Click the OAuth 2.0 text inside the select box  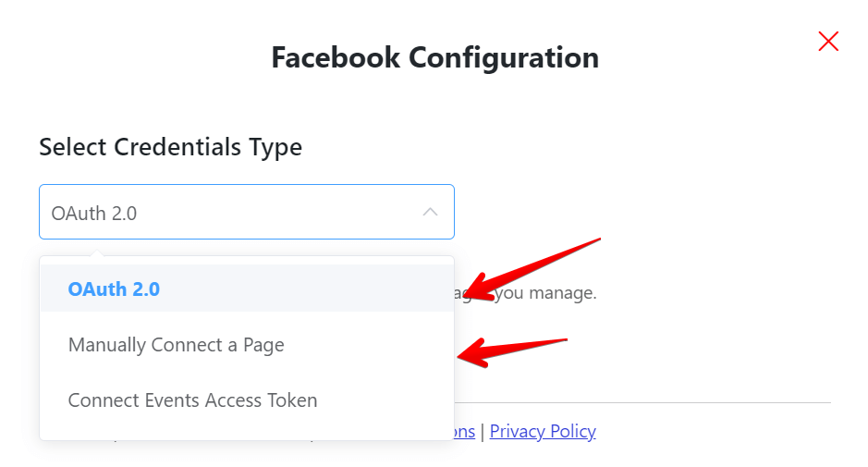(94, 213)
